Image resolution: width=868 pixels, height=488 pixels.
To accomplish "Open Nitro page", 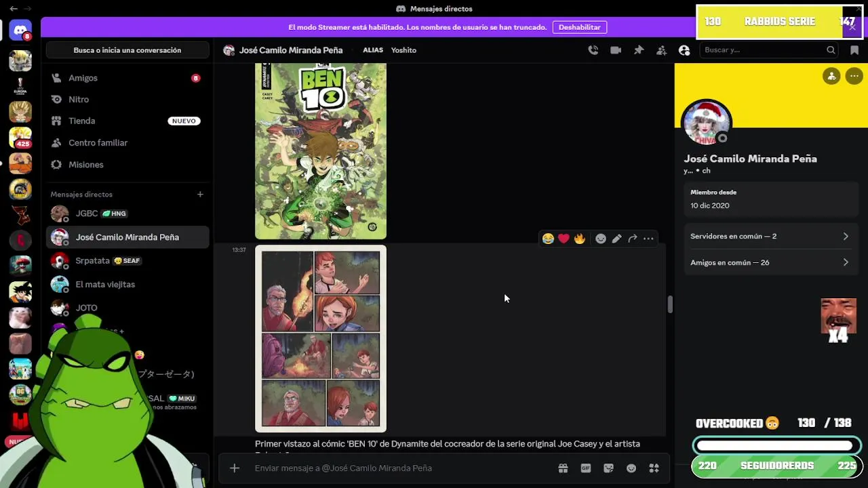I will tap(127, 100).
